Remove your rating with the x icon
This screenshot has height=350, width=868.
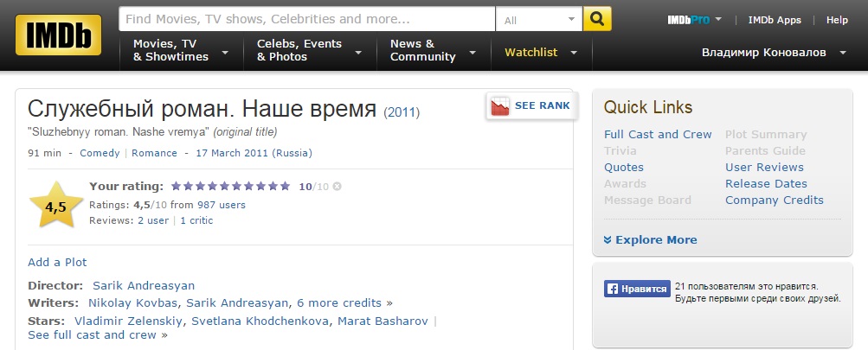click(x=337, y=187)
